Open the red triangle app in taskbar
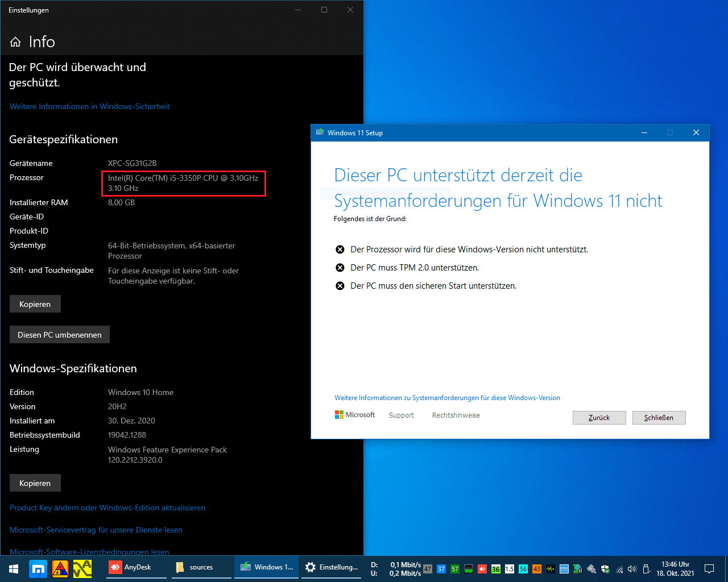Screen dimensions: 728x582 pyautogui.click(x=60, y=568)
